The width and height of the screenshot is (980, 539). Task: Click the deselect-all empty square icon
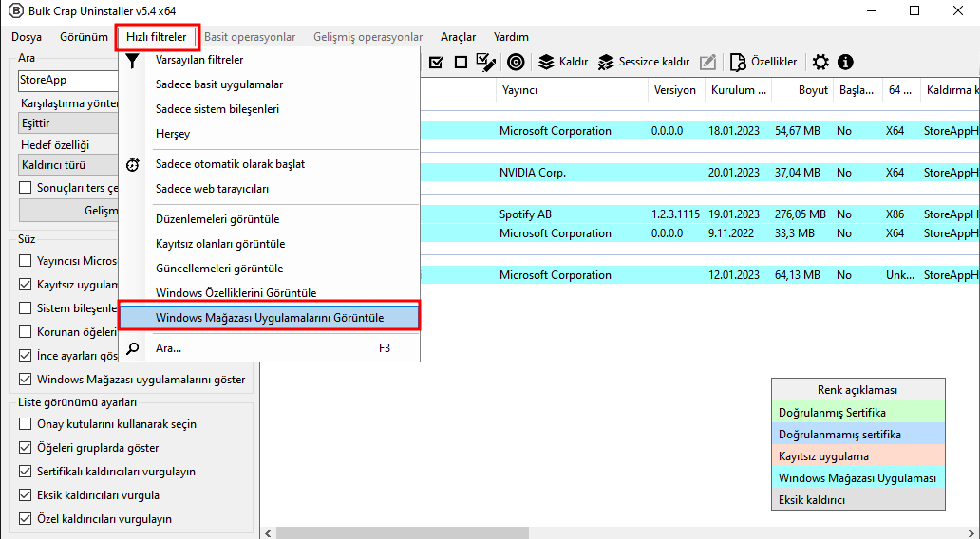pyautogui.click(x=461, y=62)
